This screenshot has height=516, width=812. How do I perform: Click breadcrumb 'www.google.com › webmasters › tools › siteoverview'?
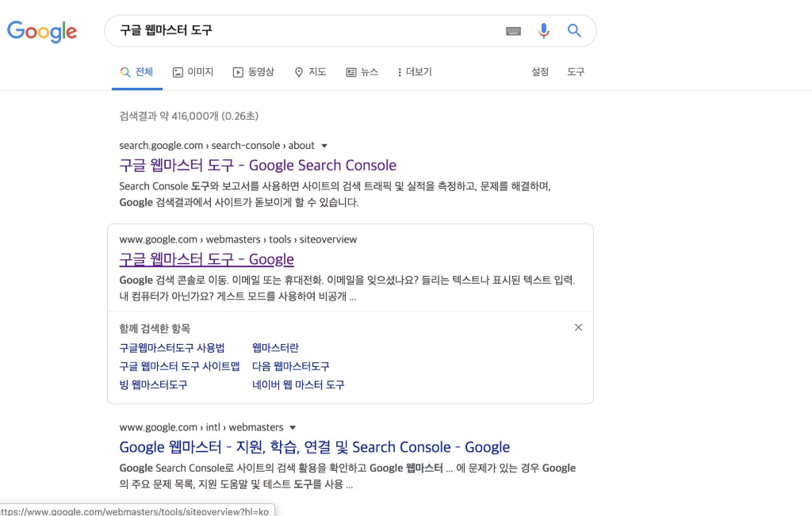(x=238, y=239)
